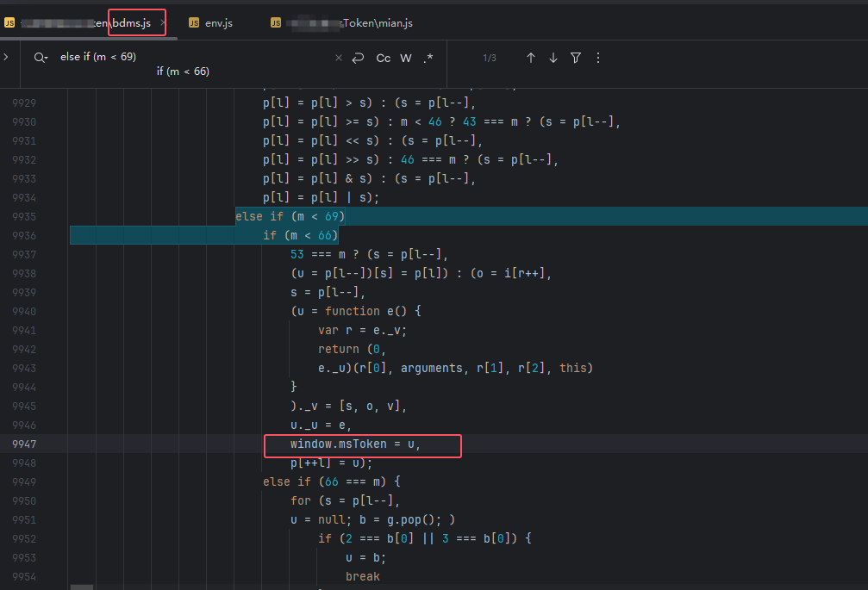Open search history magnifier dropdown
The image size is (868, 590).
pos(41,58)
